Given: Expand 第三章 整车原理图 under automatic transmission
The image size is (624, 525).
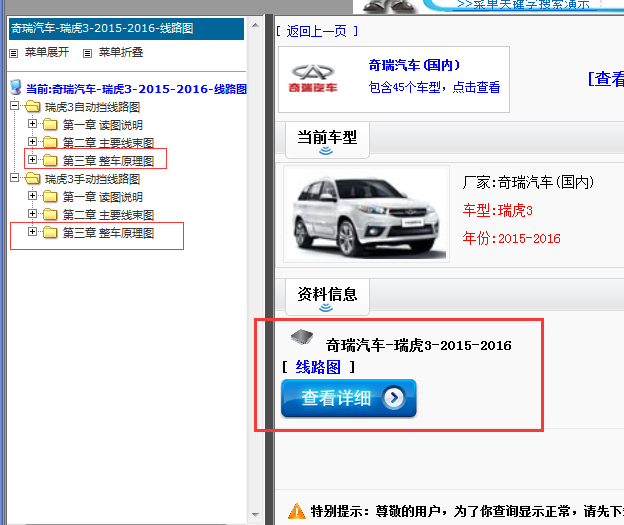Looking at the screenshot, I should click(33, 160).
